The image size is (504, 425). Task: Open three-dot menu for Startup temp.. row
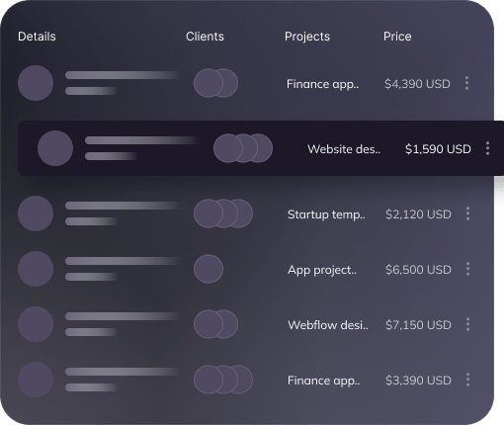[x=467, y=213]
